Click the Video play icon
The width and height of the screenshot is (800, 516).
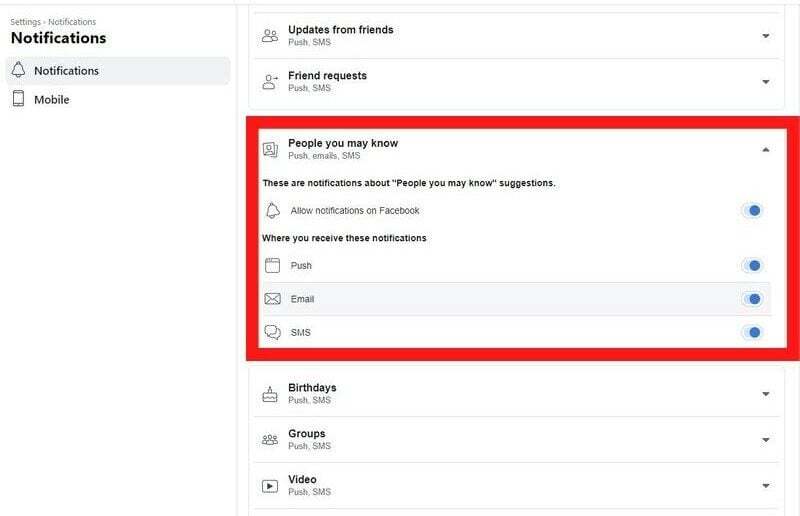point(270,486)
